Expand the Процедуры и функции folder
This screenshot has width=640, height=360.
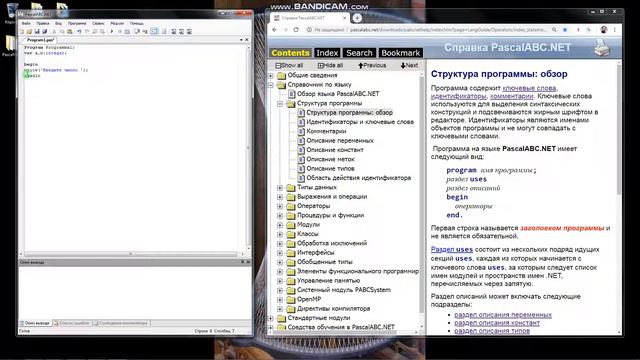[280, 216]
